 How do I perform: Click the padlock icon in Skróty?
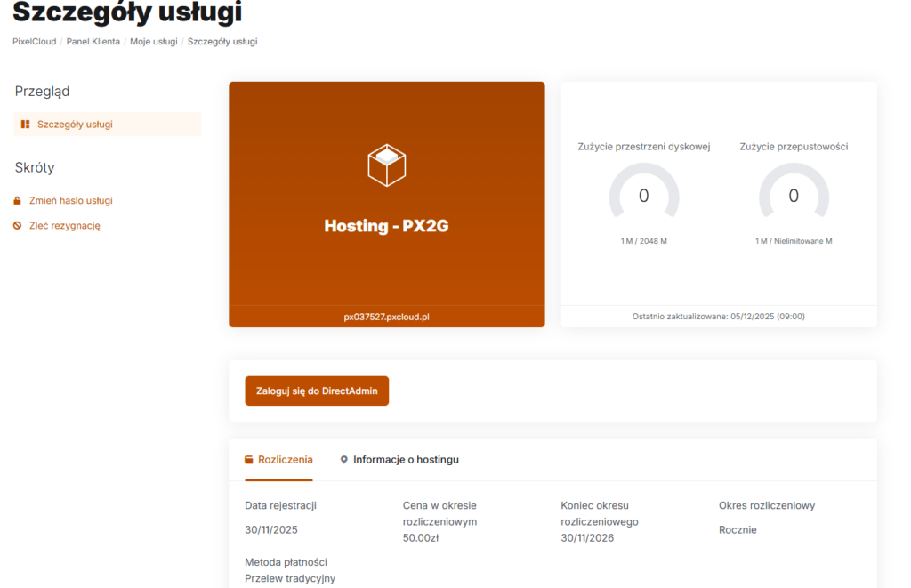click(x=17, y=201)
